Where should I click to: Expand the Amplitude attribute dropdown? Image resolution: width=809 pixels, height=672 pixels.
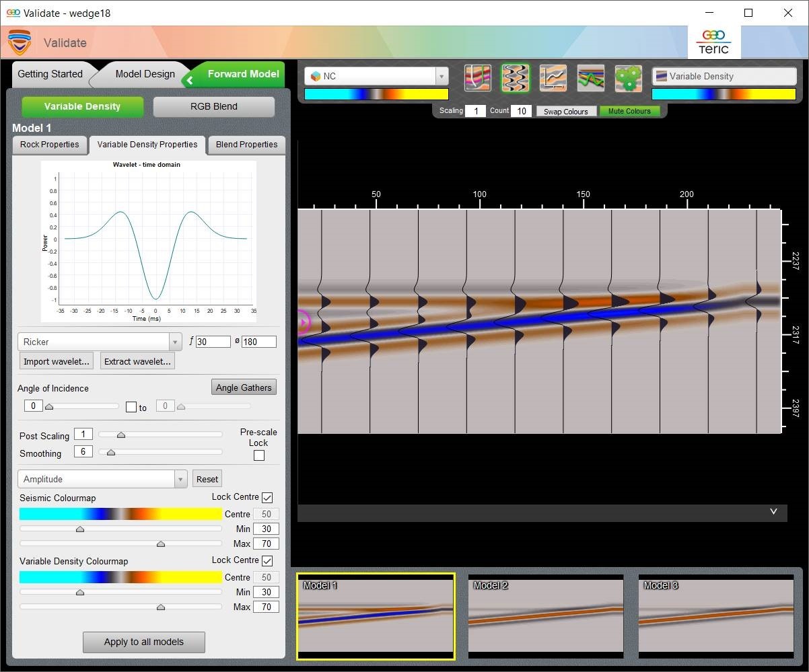[180, 479]
